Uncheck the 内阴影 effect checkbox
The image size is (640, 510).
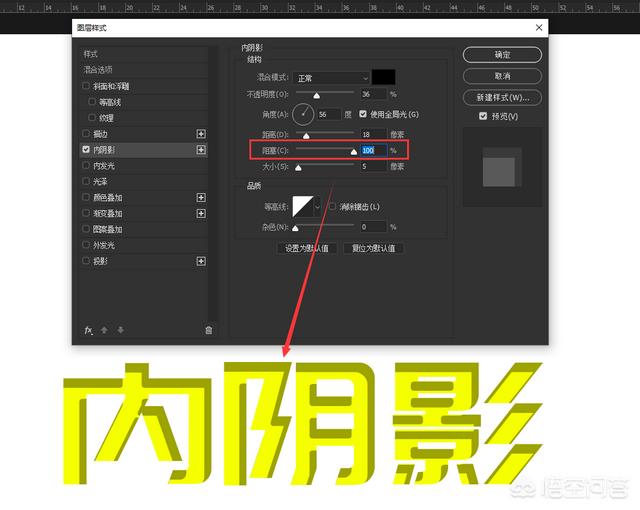(x=86, y=149)
